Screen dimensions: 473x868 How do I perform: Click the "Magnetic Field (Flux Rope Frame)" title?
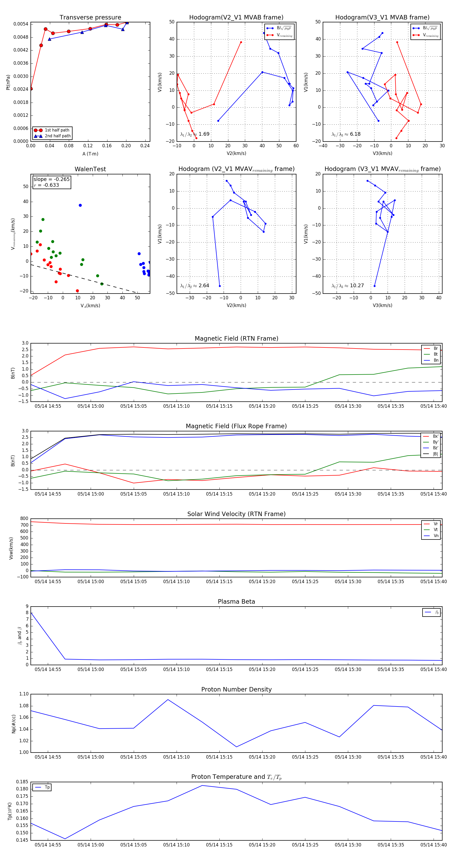click(x=236, y=426)
